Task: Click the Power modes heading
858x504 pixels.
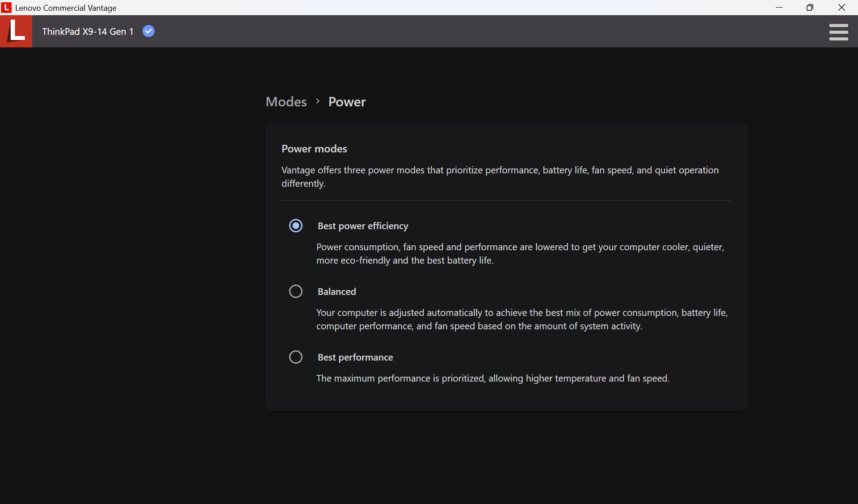Action: pyautogui.click(x=314, y=149)
